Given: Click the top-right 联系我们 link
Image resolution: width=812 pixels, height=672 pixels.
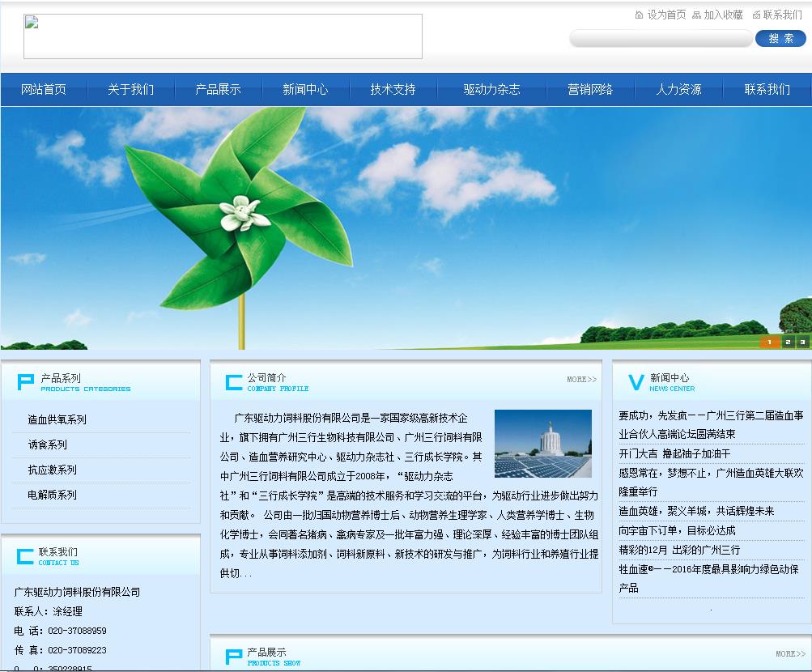Looking at the screenshot, I should tap(783, 15).
